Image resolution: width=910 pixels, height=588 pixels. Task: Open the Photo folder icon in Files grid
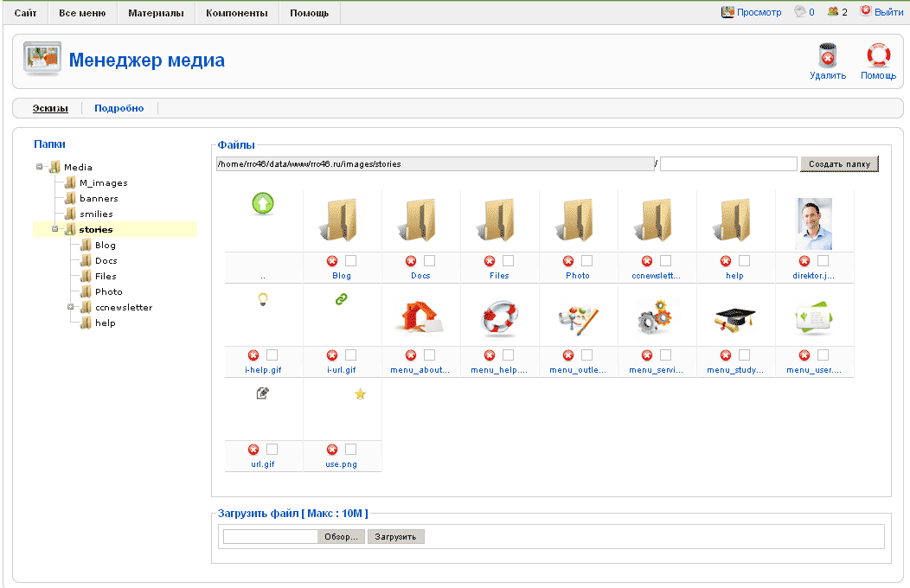[578, 220]
